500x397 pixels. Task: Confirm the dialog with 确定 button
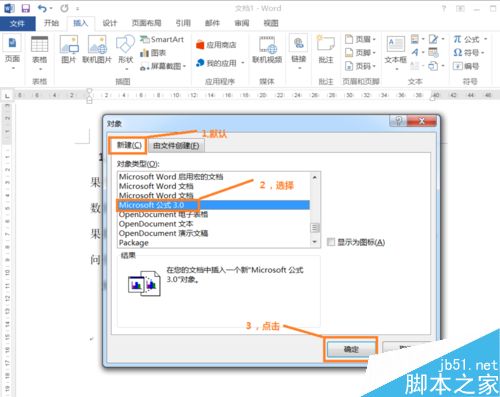[351, 349]
